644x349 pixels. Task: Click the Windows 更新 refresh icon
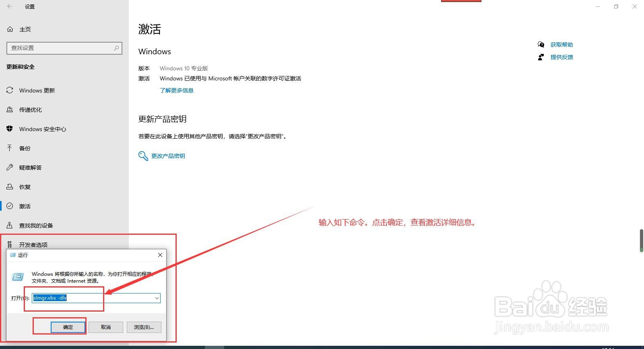[10, 90]
